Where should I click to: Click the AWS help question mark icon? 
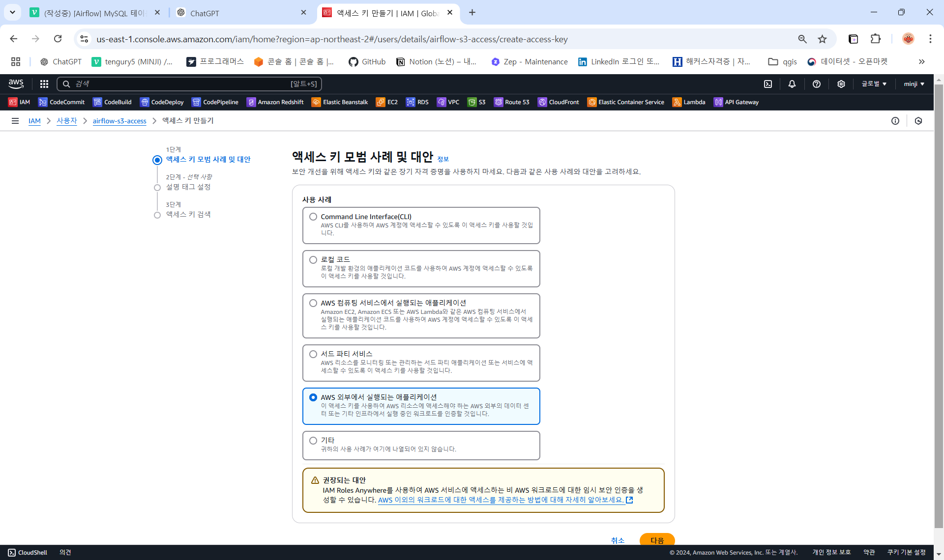click(816, 84)
